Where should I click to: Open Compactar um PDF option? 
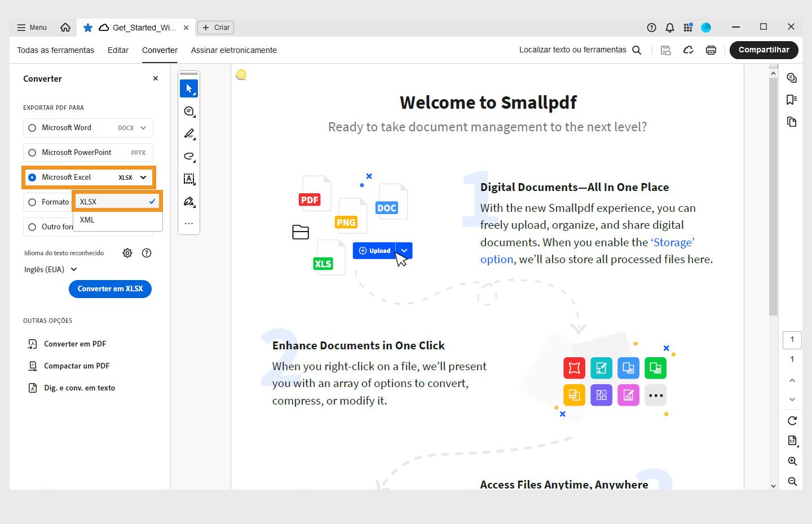pos(69,366)
